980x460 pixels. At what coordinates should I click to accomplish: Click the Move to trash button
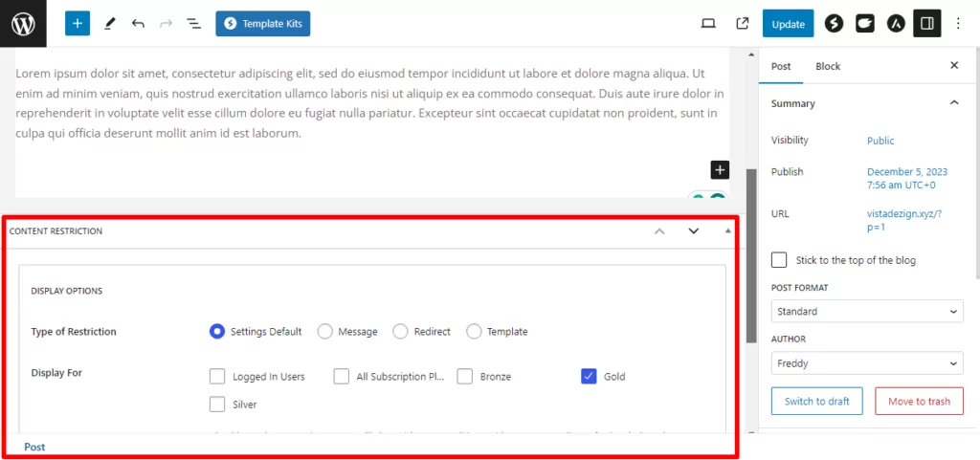(919, 401)
